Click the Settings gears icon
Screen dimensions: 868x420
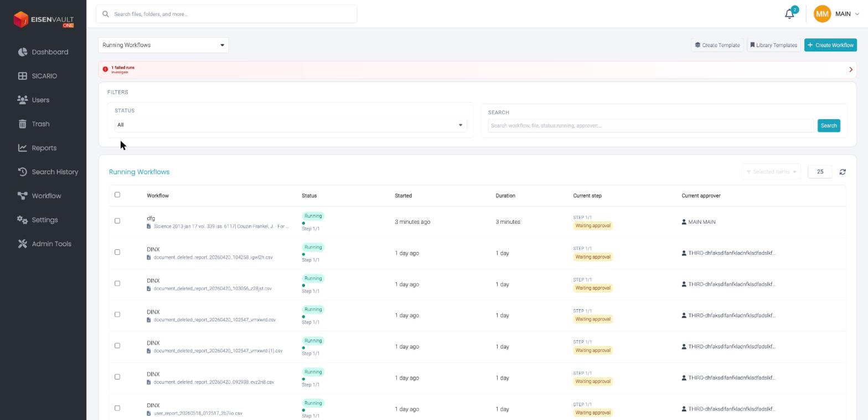tap(23, 220)
